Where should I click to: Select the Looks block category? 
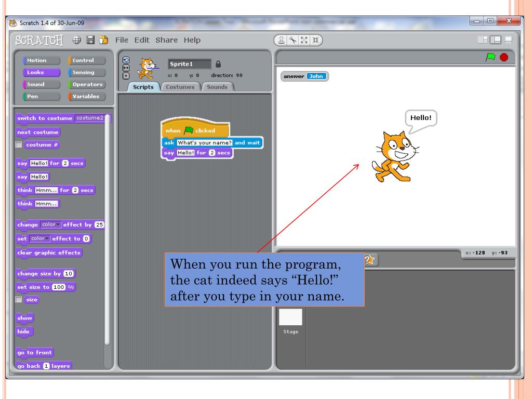pyautogui.click(x=42, y=72)
